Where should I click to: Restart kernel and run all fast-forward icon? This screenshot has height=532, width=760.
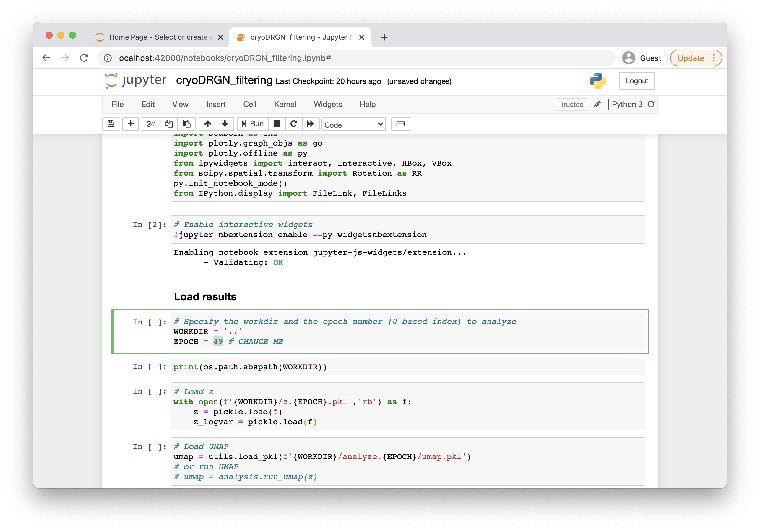click(x=311, y=124)
